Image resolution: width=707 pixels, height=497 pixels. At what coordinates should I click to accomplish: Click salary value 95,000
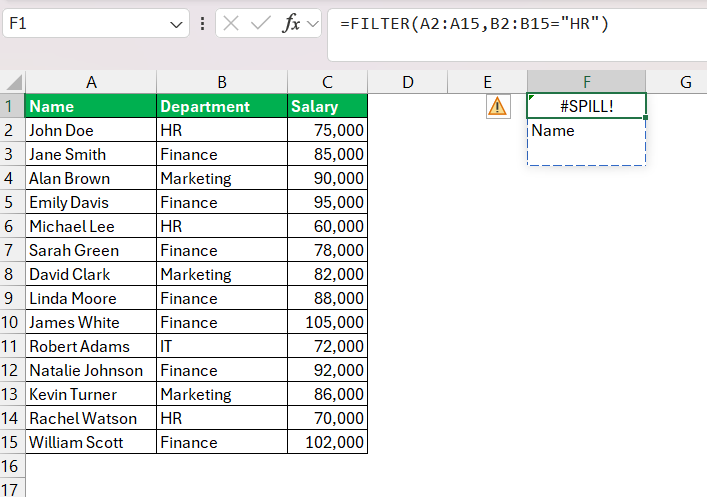pyautogui.click(x=327, y=202)
